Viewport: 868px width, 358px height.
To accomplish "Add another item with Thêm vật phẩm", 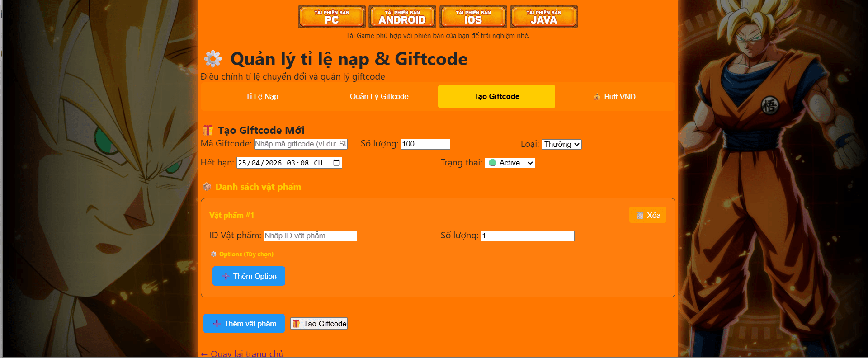I will click(x=244, y=324).
